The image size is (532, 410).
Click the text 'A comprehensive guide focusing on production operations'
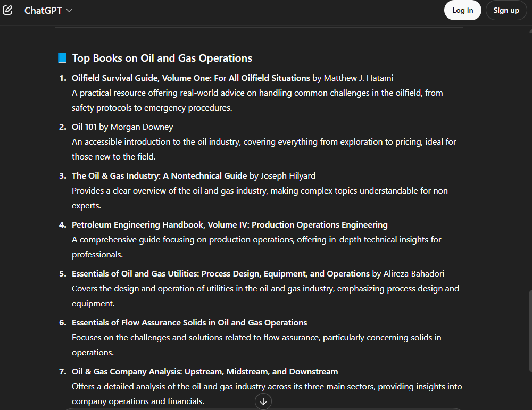(182, 240)
